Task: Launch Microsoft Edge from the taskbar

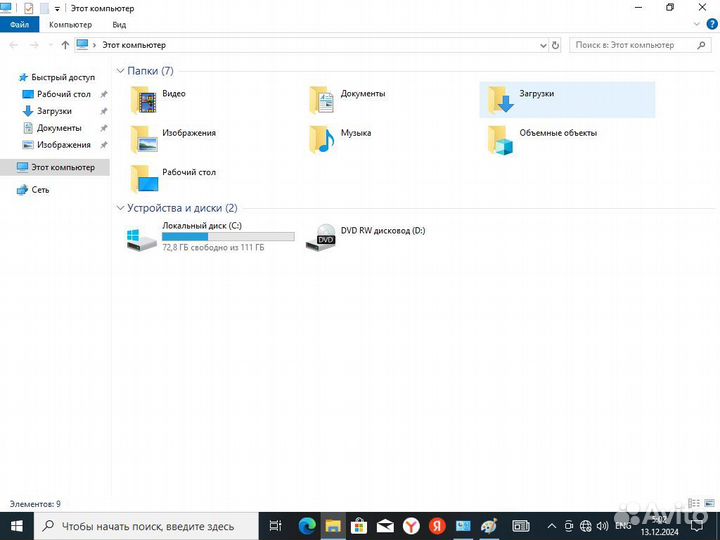Action: coord(307,526)
